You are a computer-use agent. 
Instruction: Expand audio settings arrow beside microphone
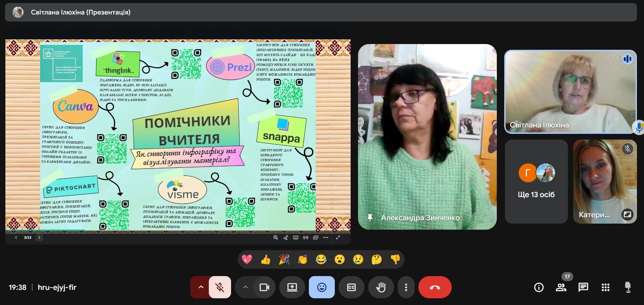point(201,287)
